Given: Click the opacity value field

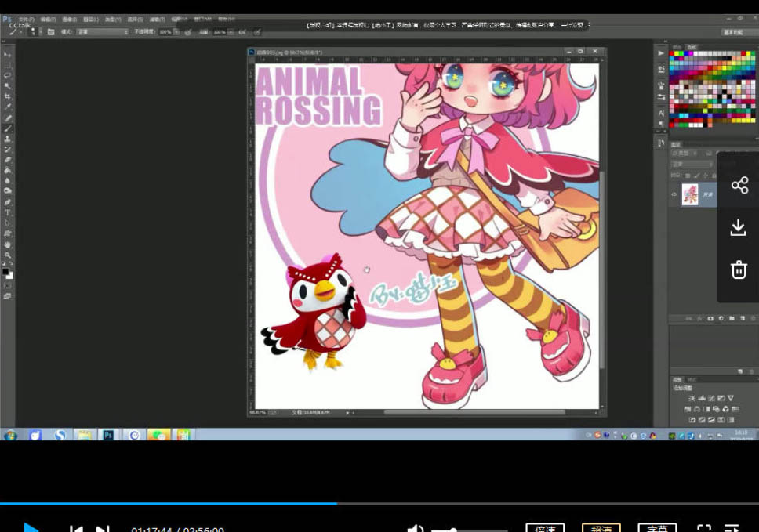Looking at the screenshot, I should click(165, 32).
